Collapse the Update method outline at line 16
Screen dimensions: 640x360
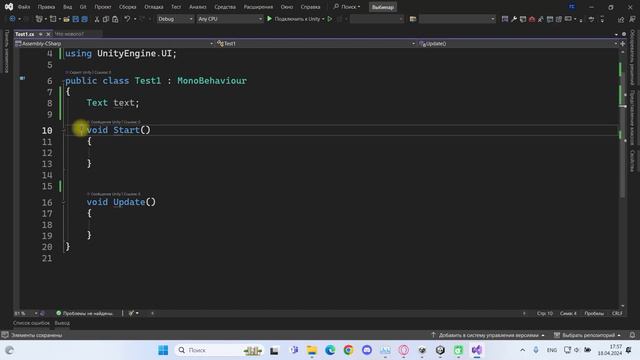(x=63, y=202)
